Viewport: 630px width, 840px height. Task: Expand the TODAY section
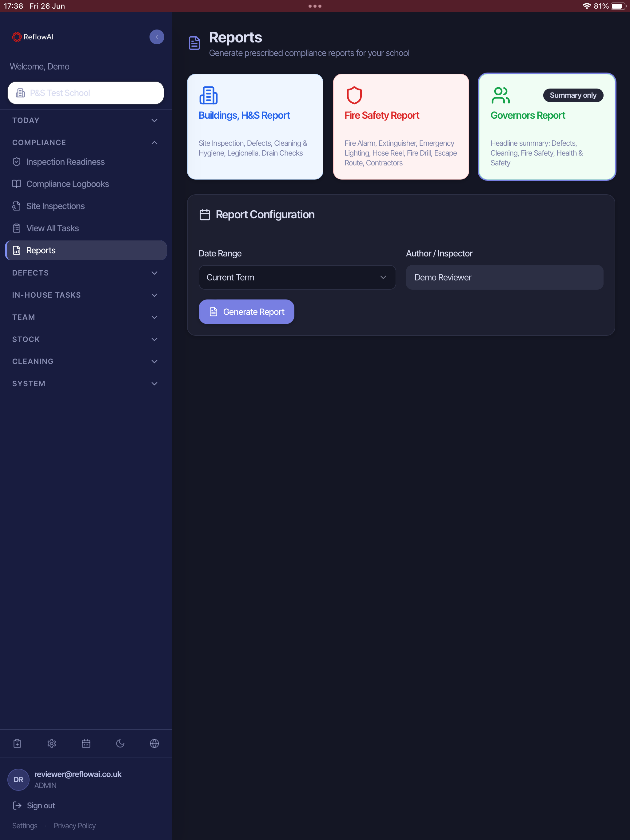coord(86,121)
